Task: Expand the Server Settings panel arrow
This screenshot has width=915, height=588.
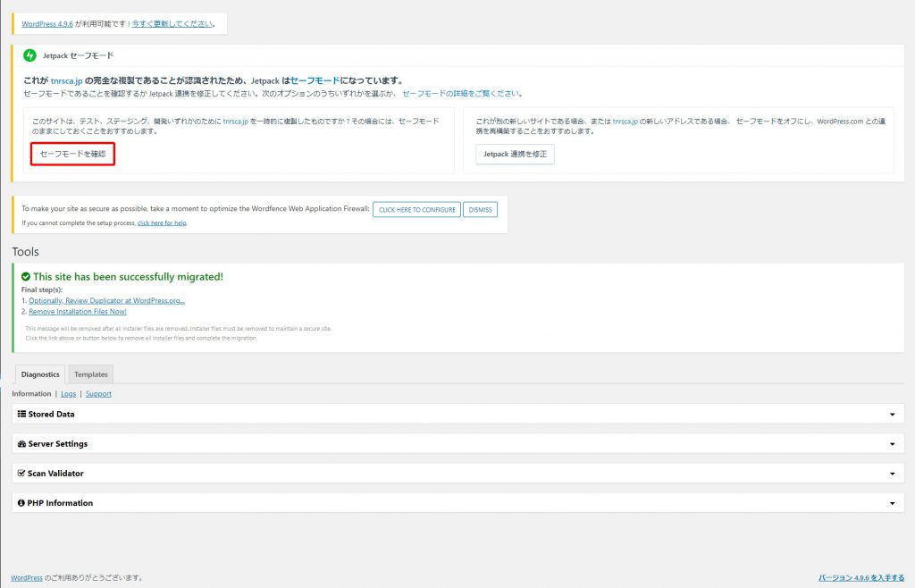Action: (893, 444)
